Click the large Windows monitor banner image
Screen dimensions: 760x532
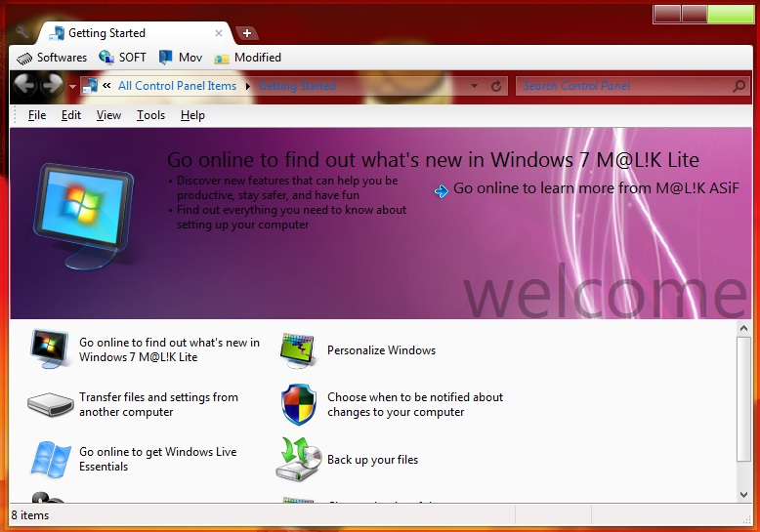84,216
